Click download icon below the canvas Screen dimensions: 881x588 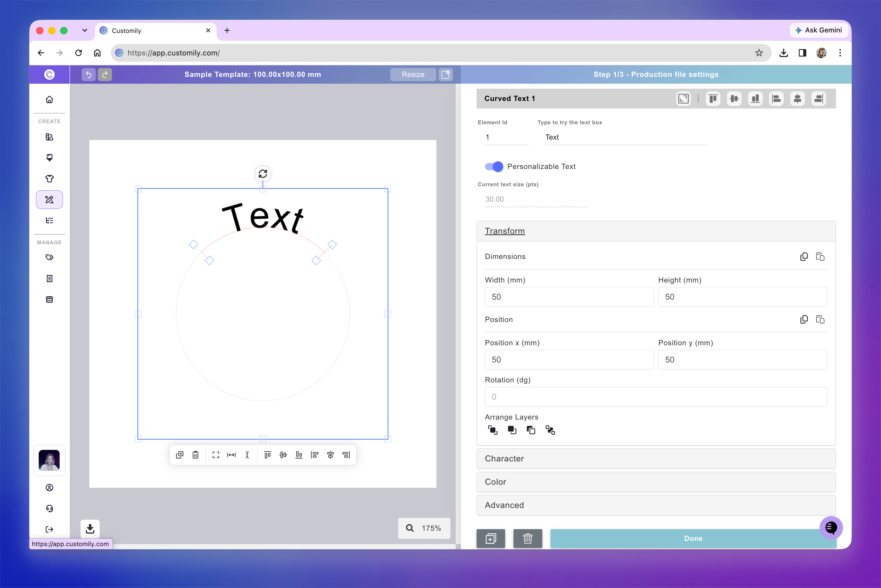[x=90, y=529]
